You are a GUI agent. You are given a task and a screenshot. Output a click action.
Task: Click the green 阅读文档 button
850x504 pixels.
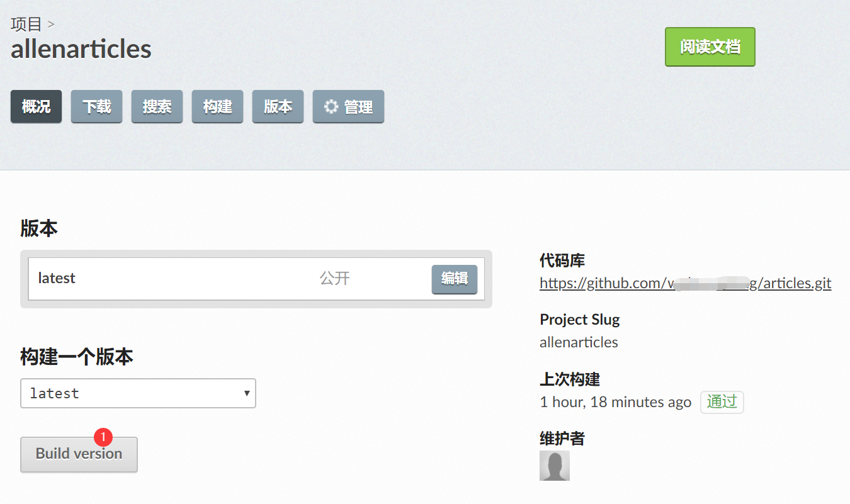pos(710,47)
